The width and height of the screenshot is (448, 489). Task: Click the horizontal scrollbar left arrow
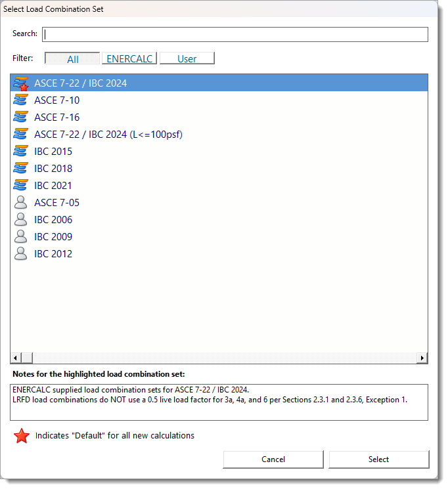(x=16, y=358)
